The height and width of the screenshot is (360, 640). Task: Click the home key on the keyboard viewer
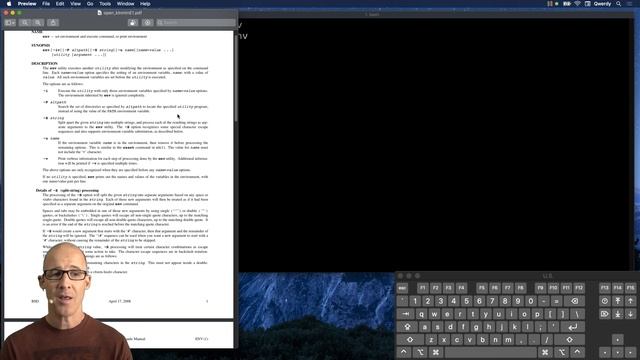tap(618, 301)
